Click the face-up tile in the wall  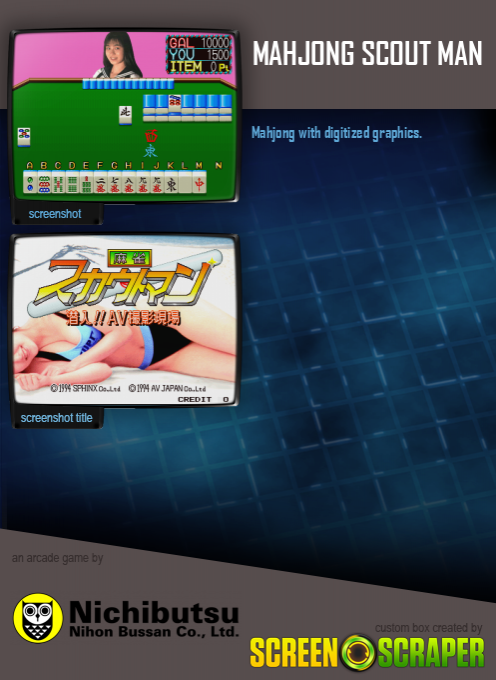[x=175, y=104]
